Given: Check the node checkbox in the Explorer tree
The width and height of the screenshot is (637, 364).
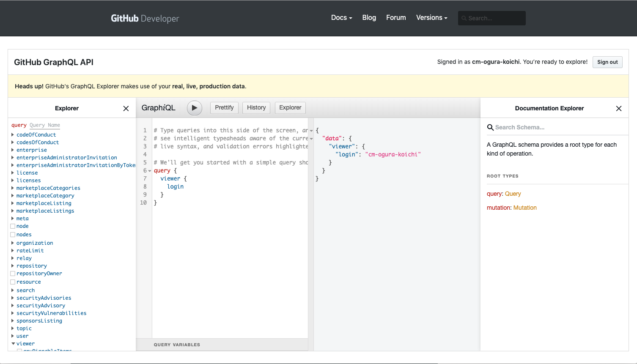Looking at the screenshot, I should pyautogui.click(x=13, y=226).
